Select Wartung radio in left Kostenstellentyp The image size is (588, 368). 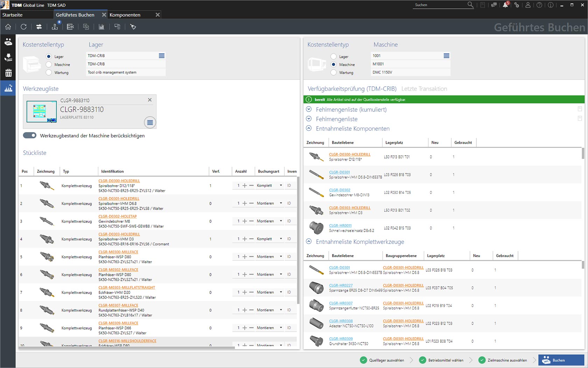pos(49,73)
